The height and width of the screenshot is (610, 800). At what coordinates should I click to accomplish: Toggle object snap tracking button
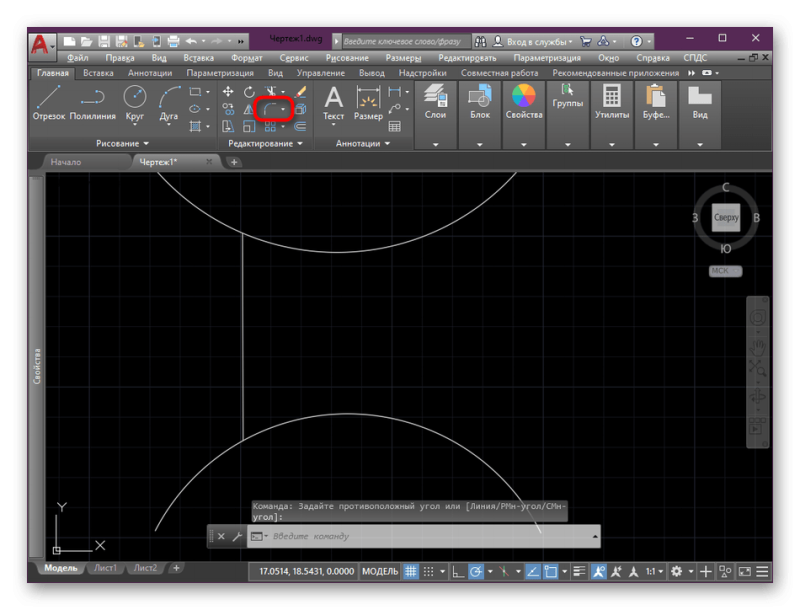point(533,572)
